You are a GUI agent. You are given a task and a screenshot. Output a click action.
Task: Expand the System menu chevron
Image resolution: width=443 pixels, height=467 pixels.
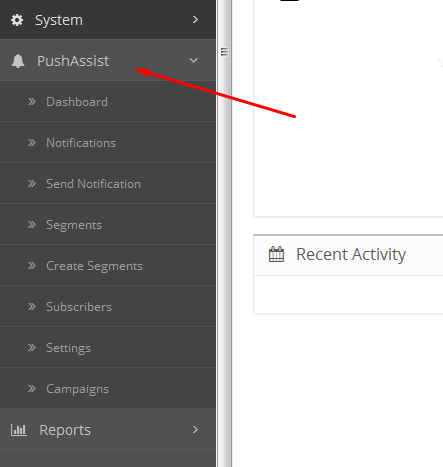[195, 20]
